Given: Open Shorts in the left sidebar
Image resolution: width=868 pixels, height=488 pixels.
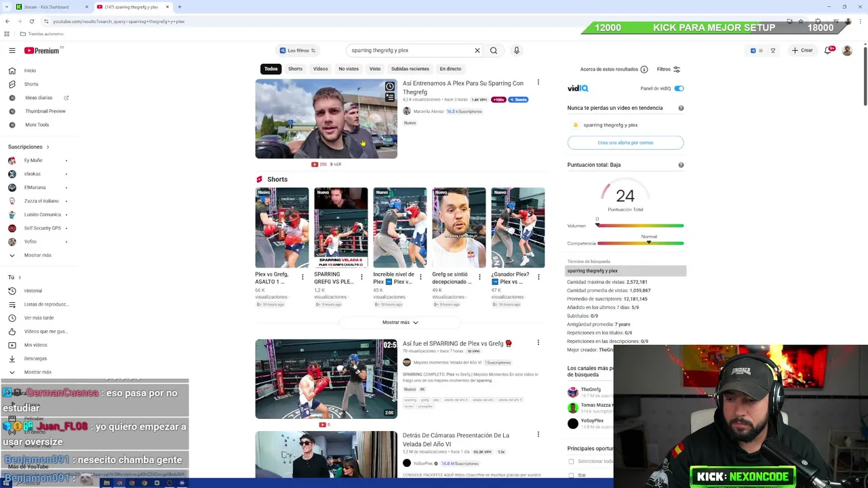Looking at the screenshot, I should [31, 84].
